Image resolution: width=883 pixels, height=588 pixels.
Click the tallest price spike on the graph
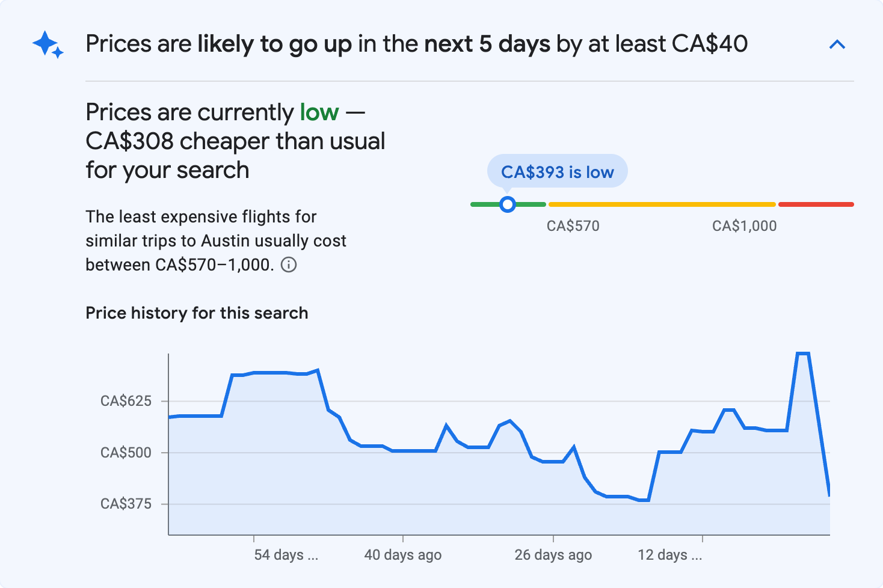[x=804, y=355]
